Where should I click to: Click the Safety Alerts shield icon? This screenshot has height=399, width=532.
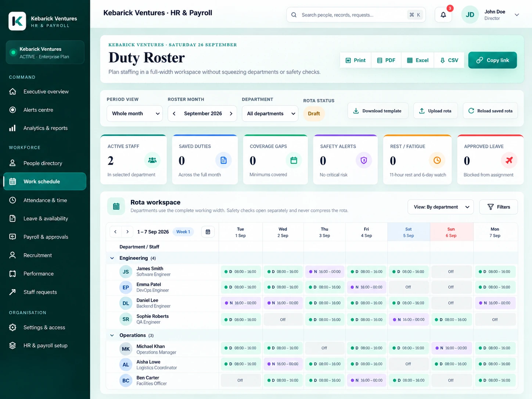click(364, 160)
